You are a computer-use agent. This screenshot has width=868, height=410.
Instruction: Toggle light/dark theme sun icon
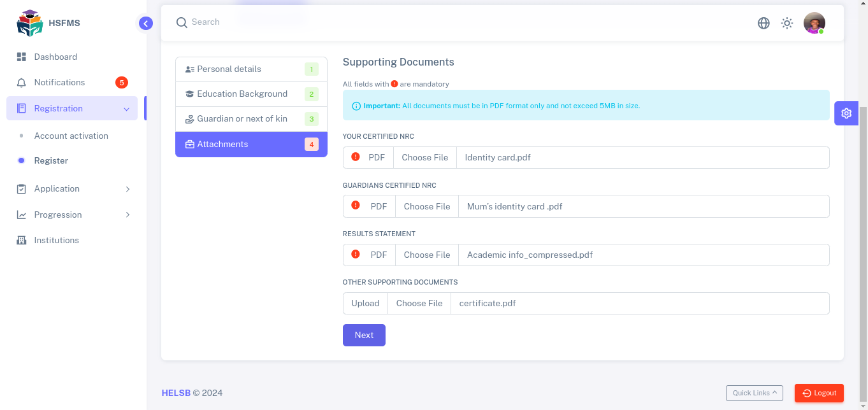787,23
